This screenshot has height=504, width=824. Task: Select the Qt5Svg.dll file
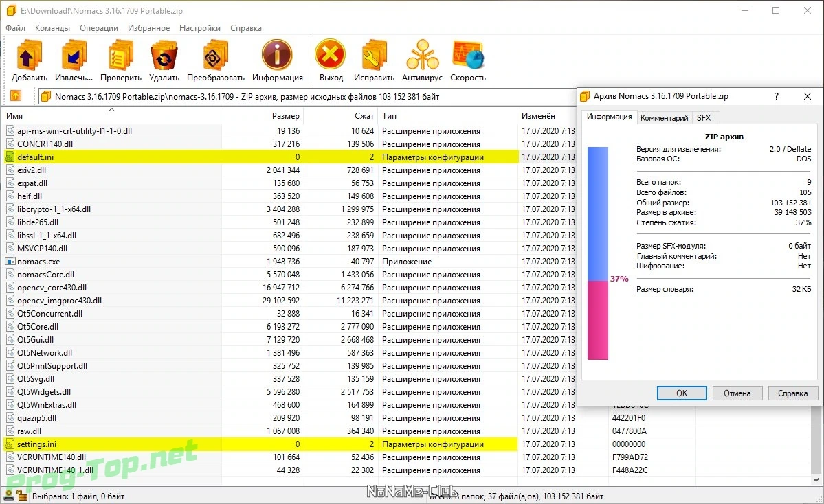click(35, 379)
